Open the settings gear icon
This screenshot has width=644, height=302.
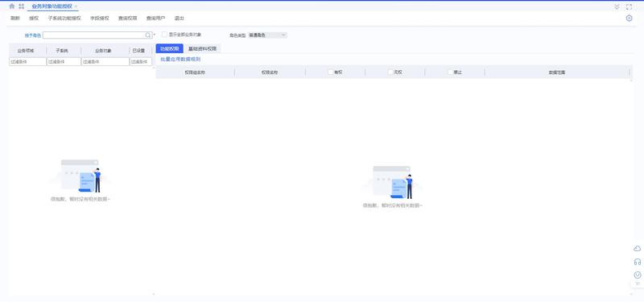630,18
